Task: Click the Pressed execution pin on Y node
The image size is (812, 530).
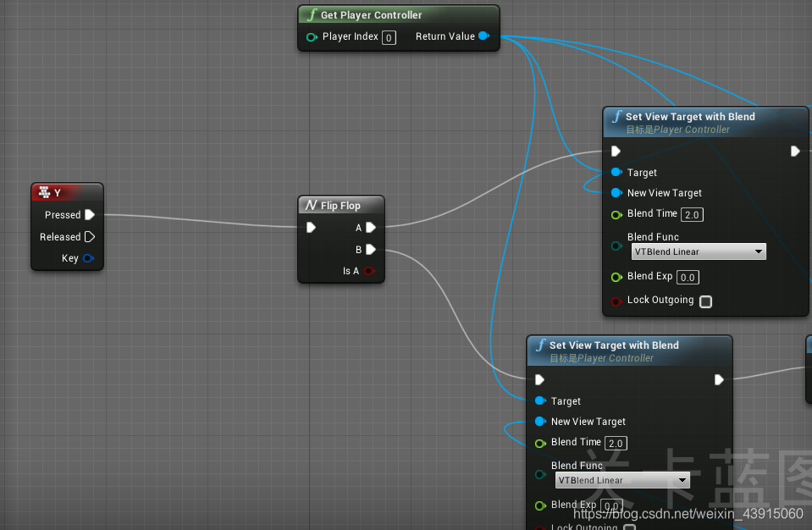Action: (x=90, y=215)
